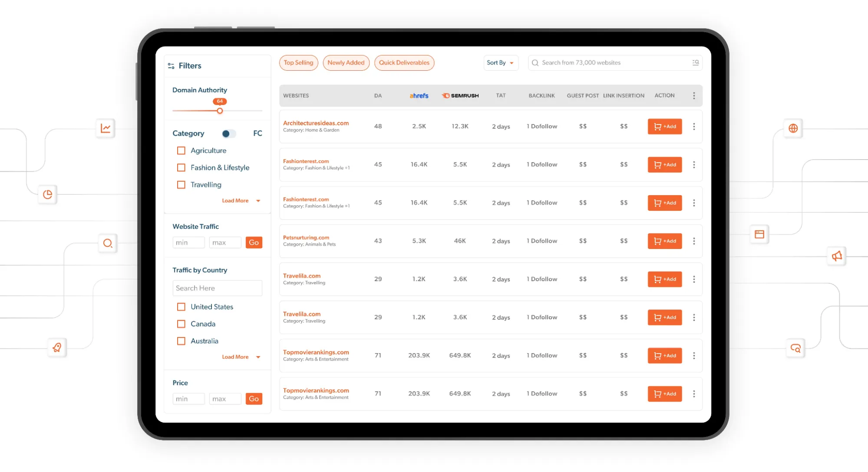Select the Quick Deliverables tab
Screen dimensions: 868x472
pyautogui.click(x=404, y=63)
